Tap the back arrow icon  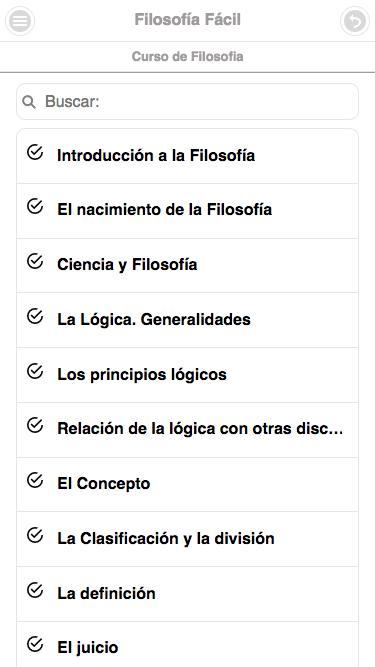(x=355, y=20)
